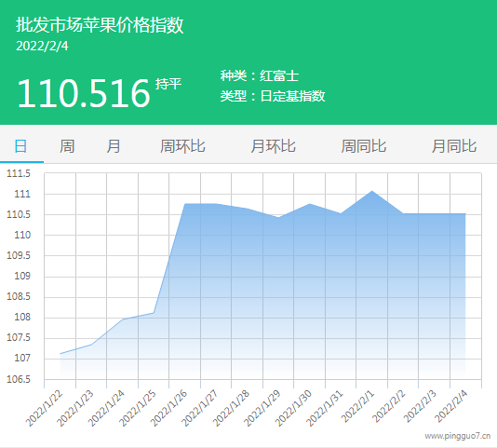Screen dimensions: 497x448
Task: Open the 月同比 tab
Action: point(454,146)
